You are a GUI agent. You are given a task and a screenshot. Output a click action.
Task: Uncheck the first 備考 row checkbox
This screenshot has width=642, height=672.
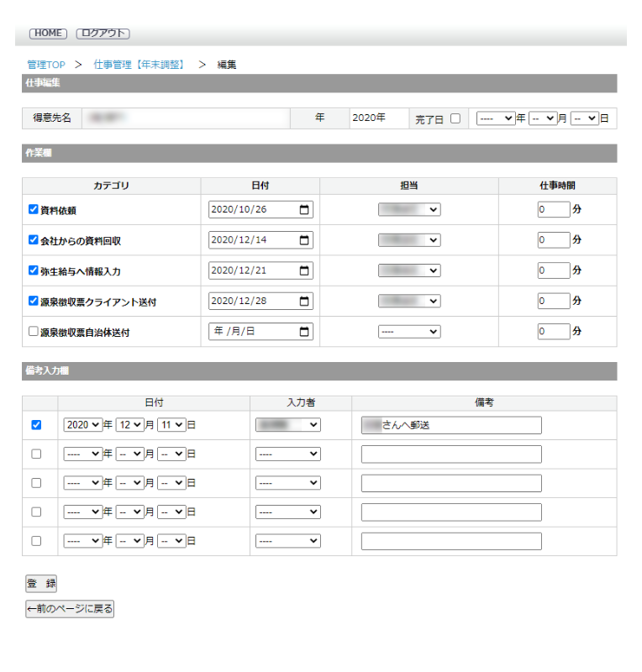click(36, 425)
